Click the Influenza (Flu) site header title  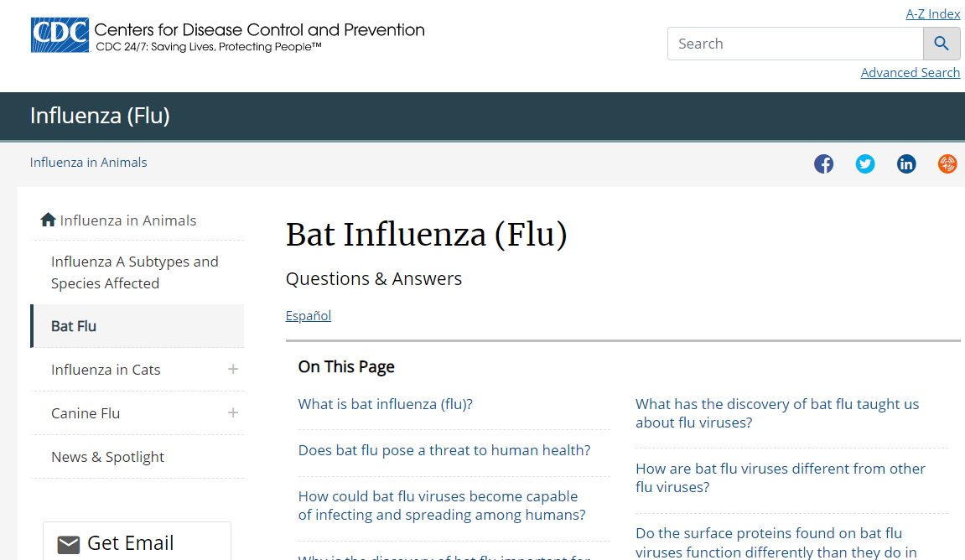[100, 116]
